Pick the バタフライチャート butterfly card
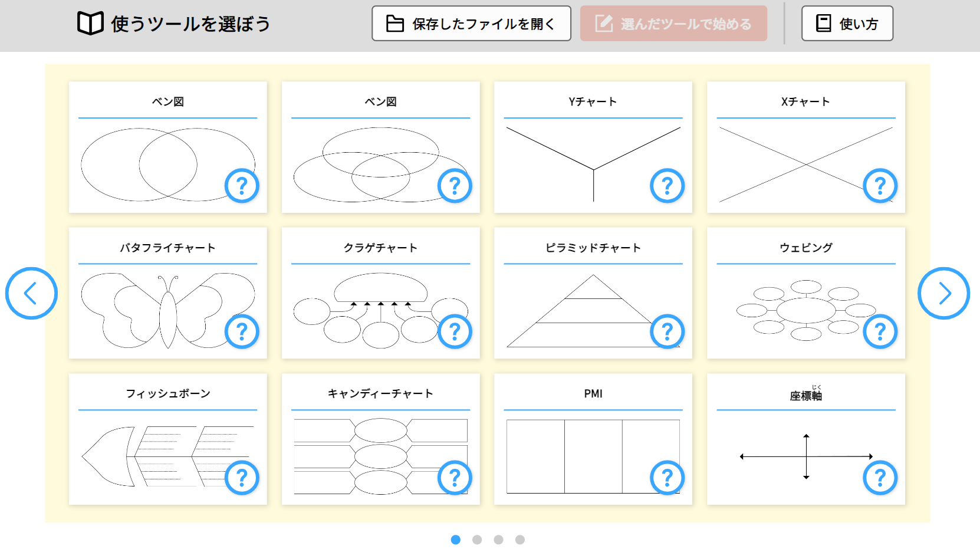980x549 pixels. pos(167,293)
